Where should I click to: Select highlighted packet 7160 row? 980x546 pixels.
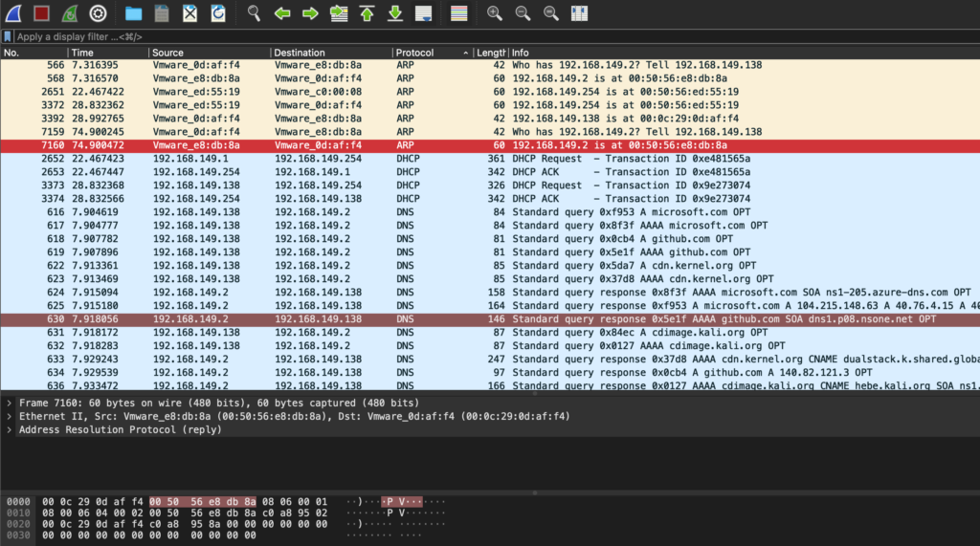point(490,145)
